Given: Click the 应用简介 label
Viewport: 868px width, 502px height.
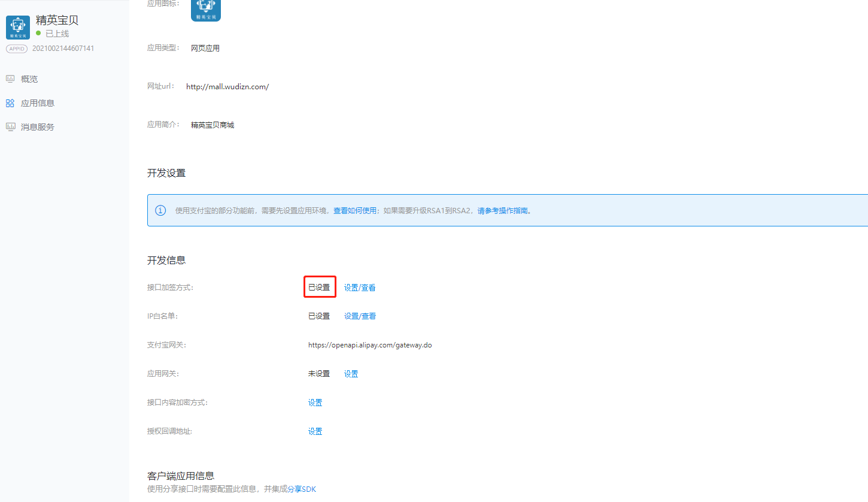Looking at the screenshot, I should (163, 125).
